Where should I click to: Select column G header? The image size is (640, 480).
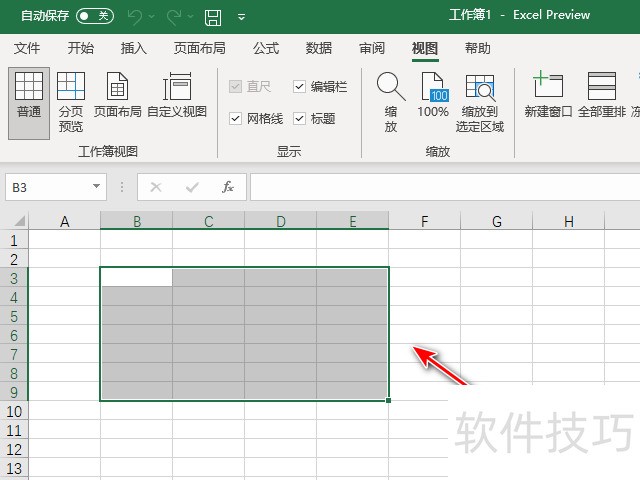[x=497, y=222]
